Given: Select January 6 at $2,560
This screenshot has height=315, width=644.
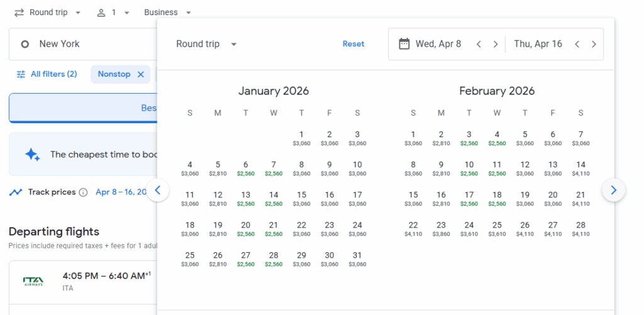Looking at the screenshot, I should tap(246, 169).
